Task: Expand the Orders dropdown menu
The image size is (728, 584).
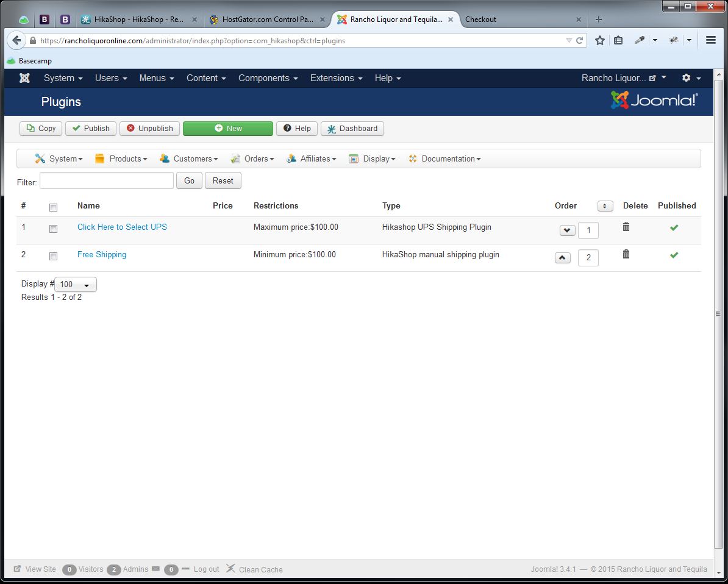Action: pyautogui.click(x=252, y=158)
